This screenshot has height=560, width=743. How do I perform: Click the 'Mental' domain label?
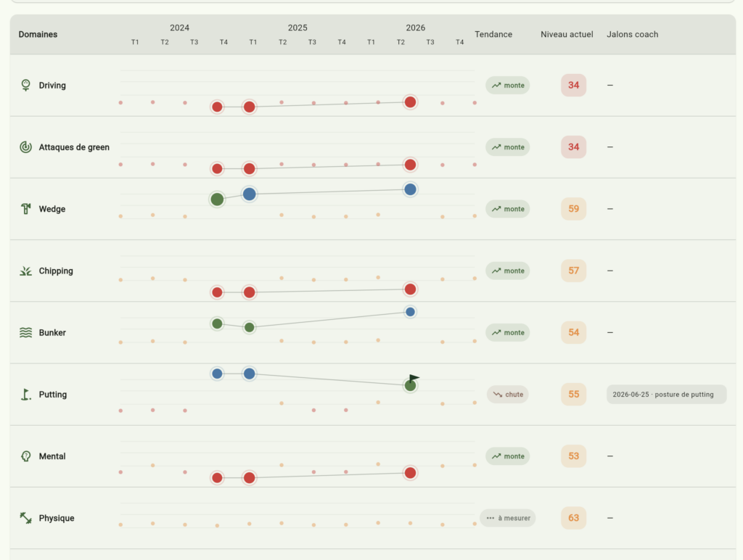[x=52, y=456]
